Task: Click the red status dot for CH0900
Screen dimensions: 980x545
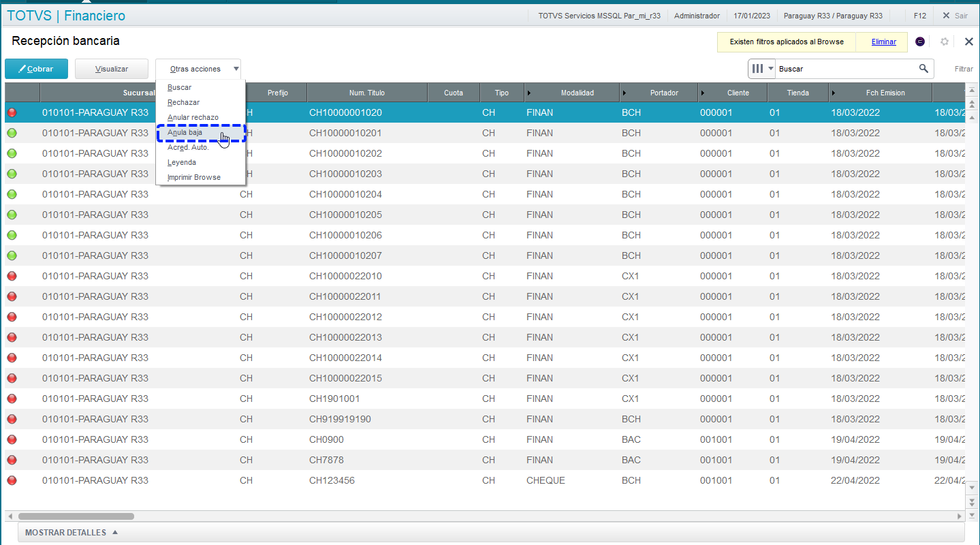Action: [12, 439]
